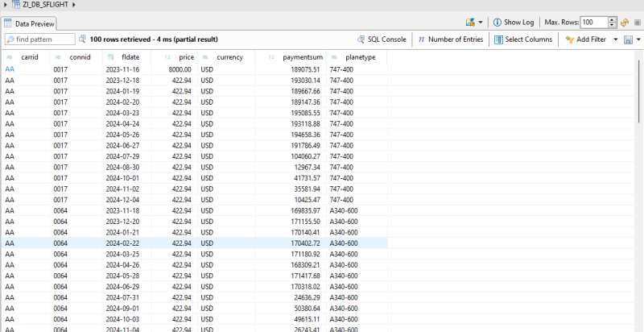The height and width of the screenshot is (332, 644).
Task: Click the fldate column header
Action: coord(130,57)
